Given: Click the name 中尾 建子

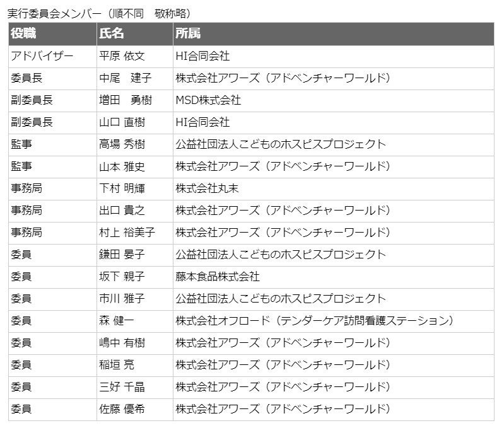Looking at the screenshot, I should click(126, 78).
